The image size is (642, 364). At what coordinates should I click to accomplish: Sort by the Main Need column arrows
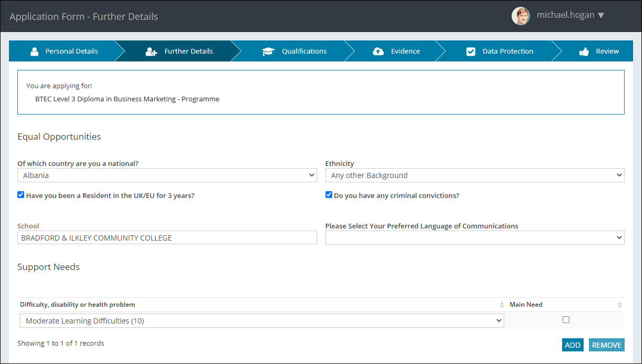(x=619, y=305)
